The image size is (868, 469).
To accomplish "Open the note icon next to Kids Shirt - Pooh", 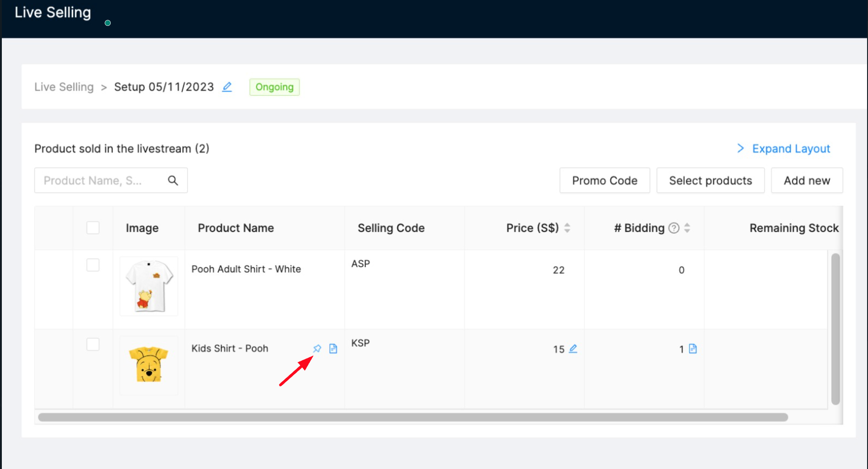I will (x=333, y=349).
